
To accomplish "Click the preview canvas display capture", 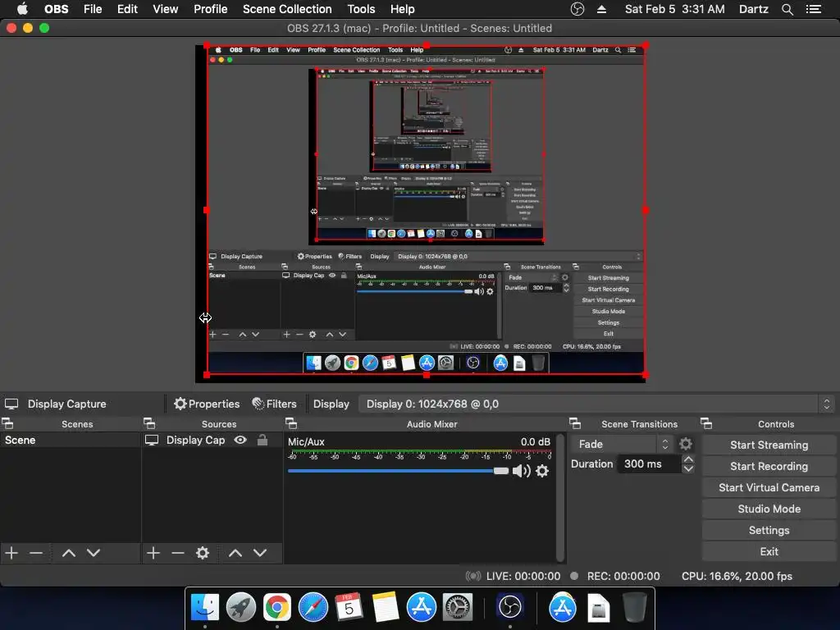I will [426, 210].
